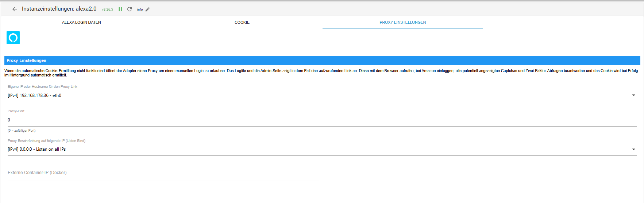Click the (0 = zufälliger Port) hint
This screenshot has height=203, width=644.
pyautogui.click(x=22, y=131)
